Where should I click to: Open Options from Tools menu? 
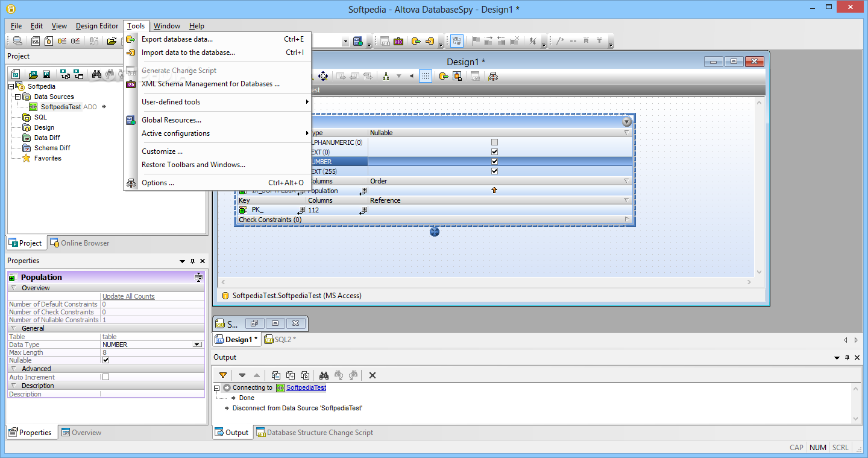coord(218,183)
